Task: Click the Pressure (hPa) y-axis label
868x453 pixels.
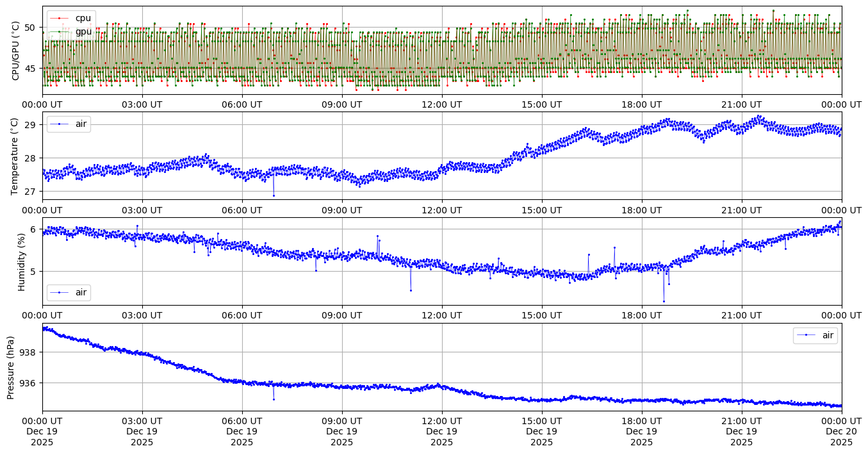Action: 11,367
